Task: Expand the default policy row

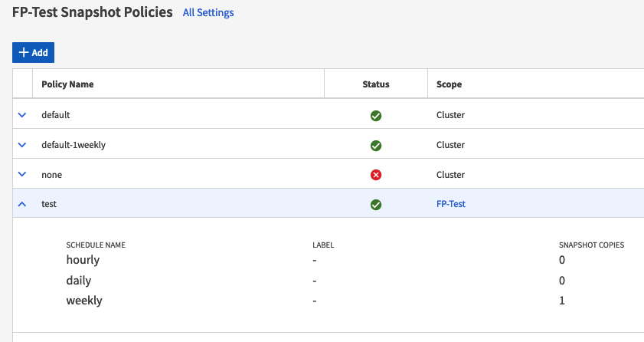Action: click(x=22, y=115)
